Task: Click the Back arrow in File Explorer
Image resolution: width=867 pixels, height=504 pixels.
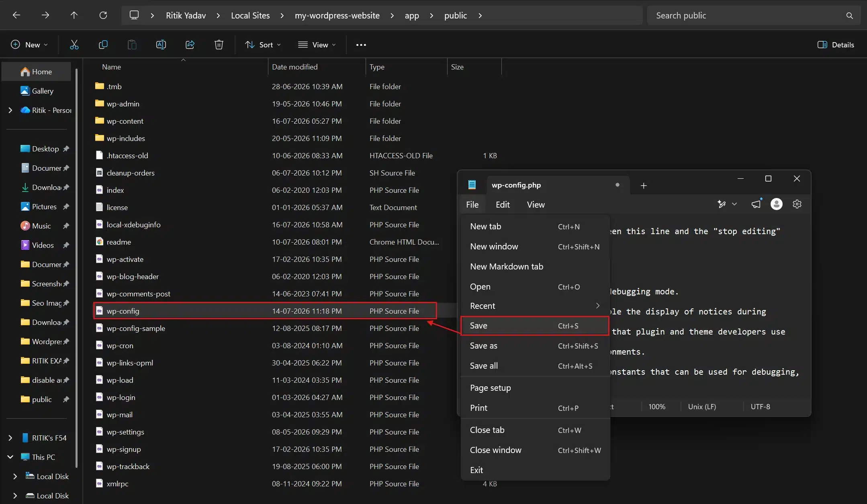Action: 16,15
